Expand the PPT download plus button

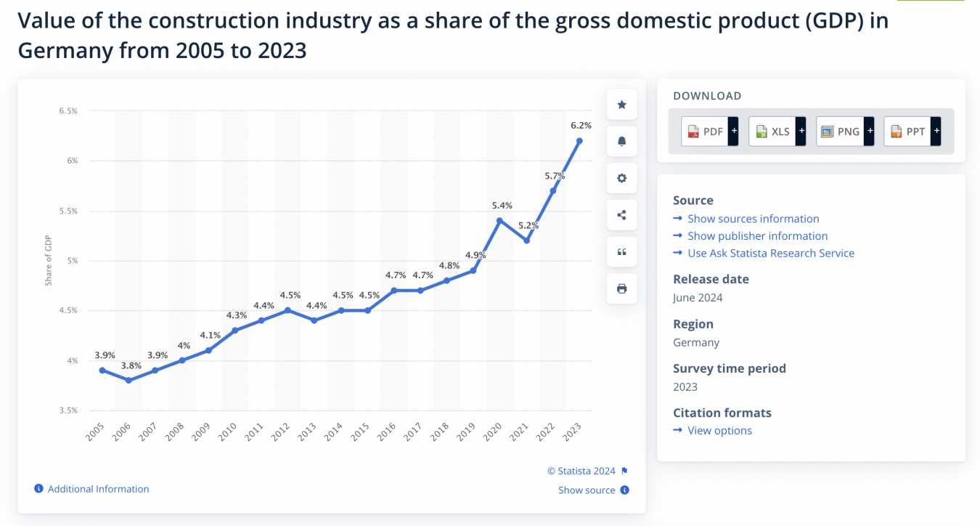pos(936,131)
